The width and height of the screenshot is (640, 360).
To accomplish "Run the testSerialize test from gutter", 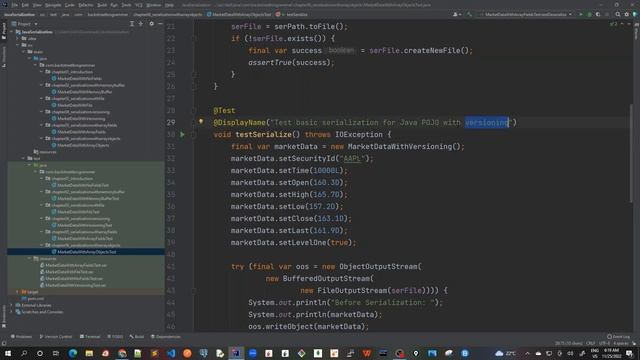I will [x=182, y=134].
